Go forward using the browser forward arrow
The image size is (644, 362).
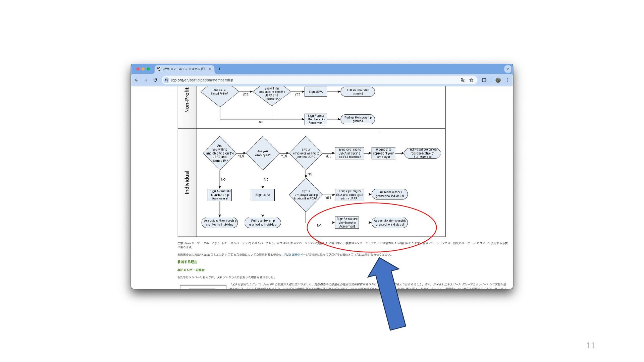[x=146, y=80]
